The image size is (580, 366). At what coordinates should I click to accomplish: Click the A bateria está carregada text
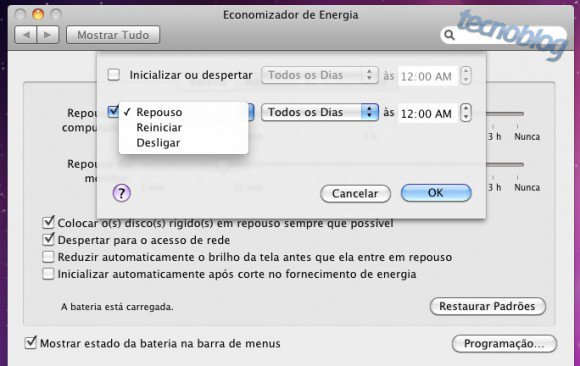[x=117, y=307]
